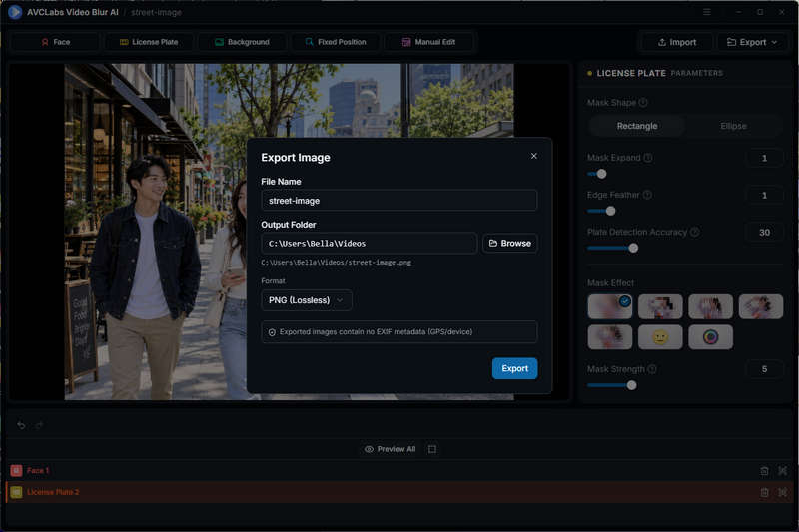799x532 pixels.
Task: Import a file from the toolbar
Action: pos(677,42)
